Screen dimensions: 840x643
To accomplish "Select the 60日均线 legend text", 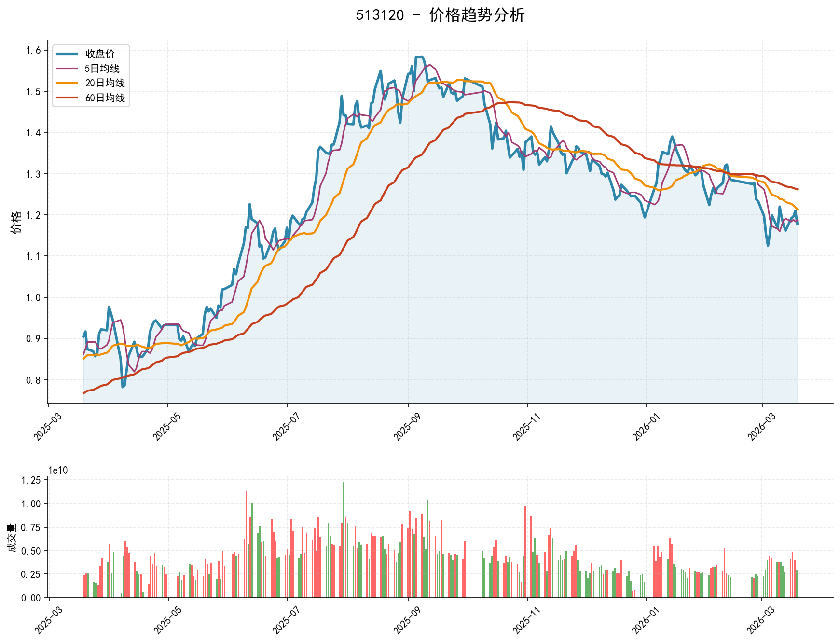I will click(105, 98).
